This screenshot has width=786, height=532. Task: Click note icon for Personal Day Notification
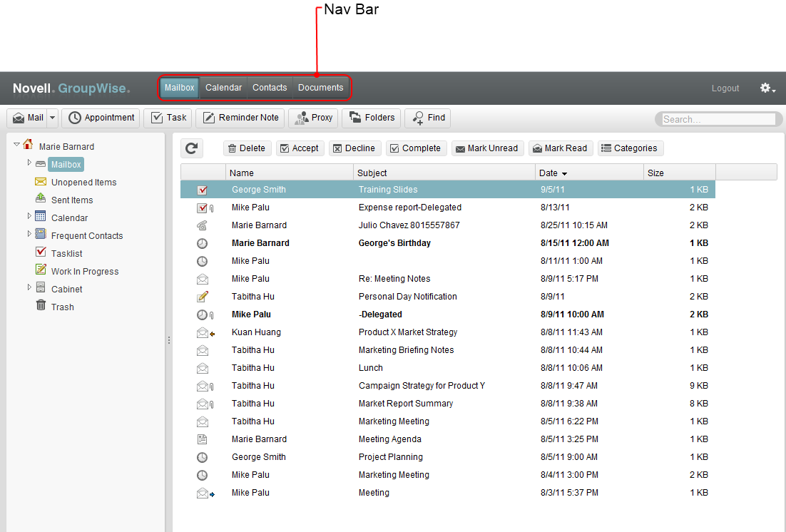pyautogui.click(x=202, y=297)
